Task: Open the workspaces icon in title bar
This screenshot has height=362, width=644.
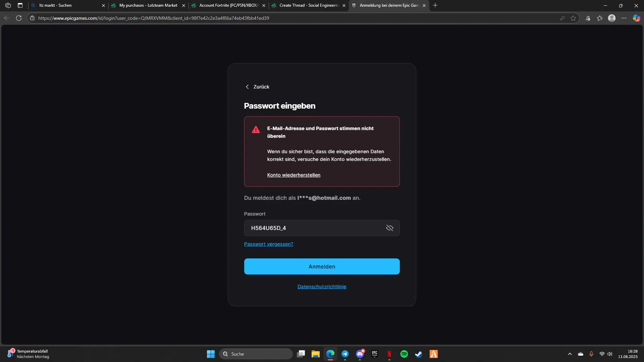Action: [x=8, y=5]
